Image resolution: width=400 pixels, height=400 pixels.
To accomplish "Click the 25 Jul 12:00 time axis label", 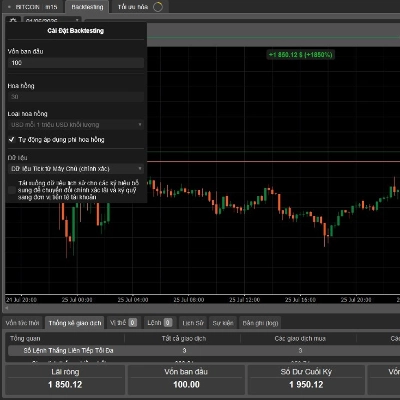I will point(244,300).
